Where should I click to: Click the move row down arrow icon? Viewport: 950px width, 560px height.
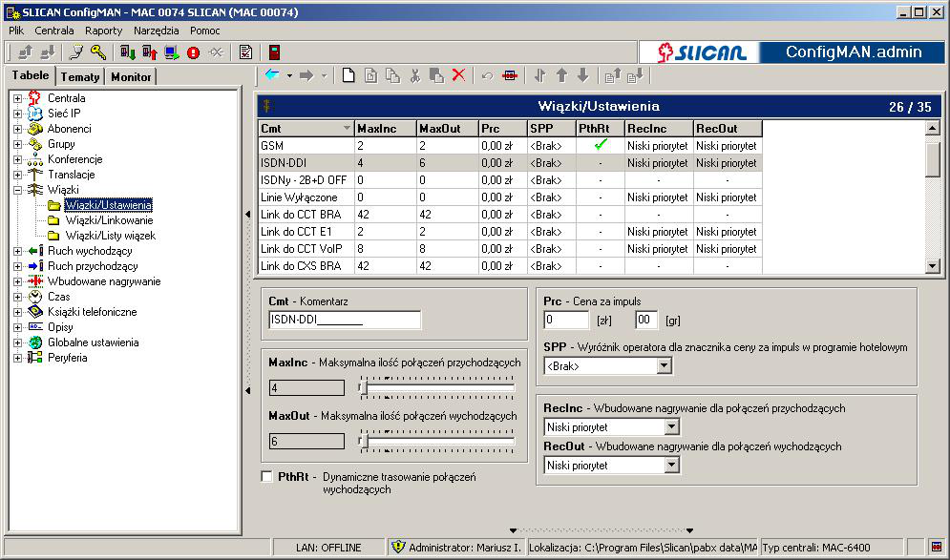point(582,75)
